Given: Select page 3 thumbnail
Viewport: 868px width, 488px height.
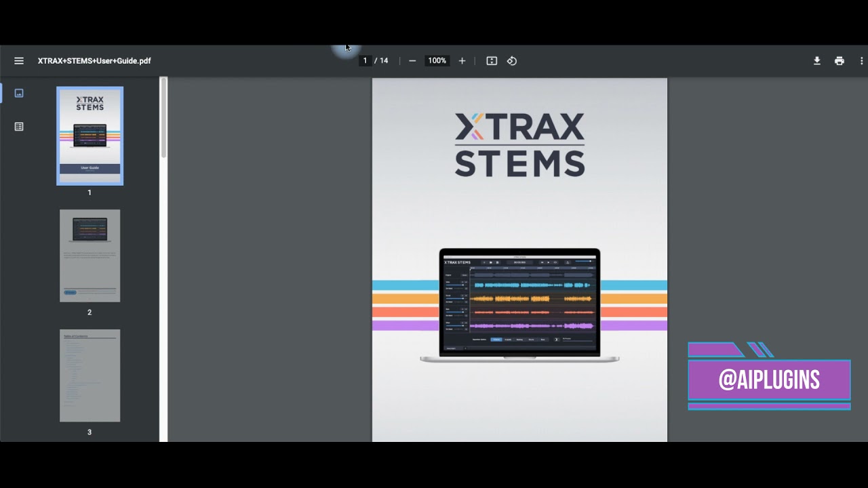Looking at the screenshot, I should tap(90, 375).
